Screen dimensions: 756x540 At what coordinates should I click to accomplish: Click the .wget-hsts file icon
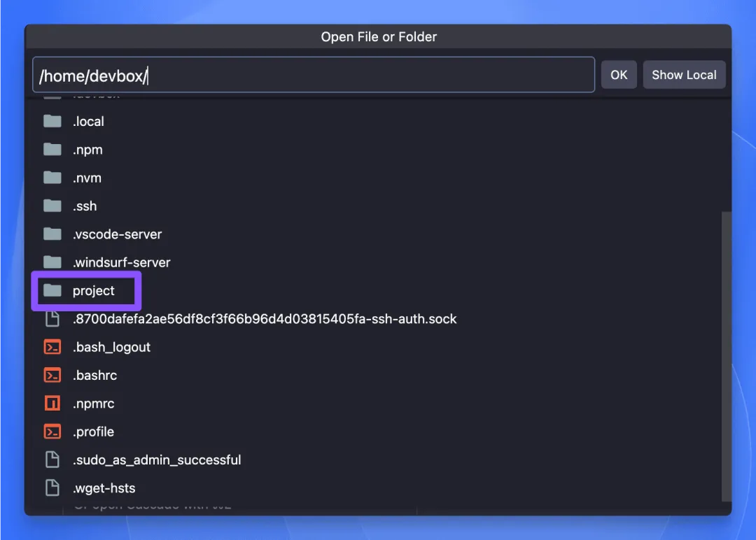pos(52,488)
